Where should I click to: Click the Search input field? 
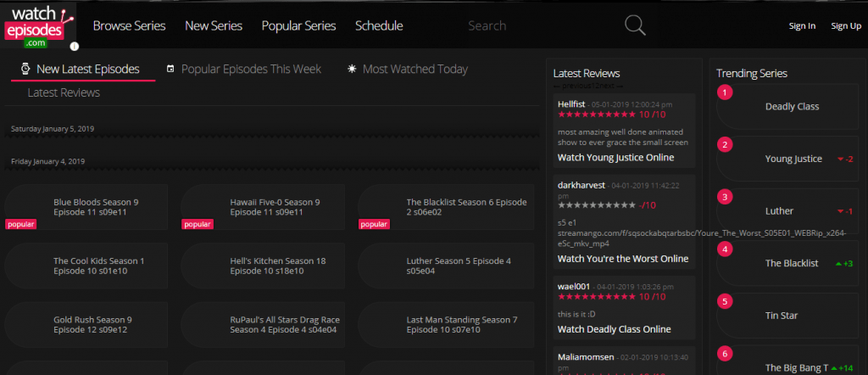(x=540, y=25)
